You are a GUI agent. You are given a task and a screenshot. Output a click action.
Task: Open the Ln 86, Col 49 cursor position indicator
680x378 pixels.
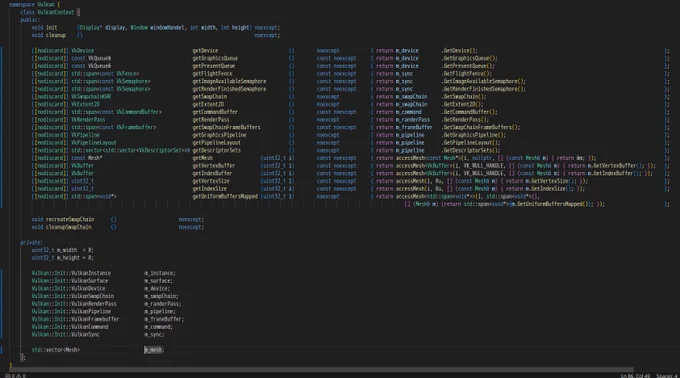pyautogui.click(x=635, y=376)
